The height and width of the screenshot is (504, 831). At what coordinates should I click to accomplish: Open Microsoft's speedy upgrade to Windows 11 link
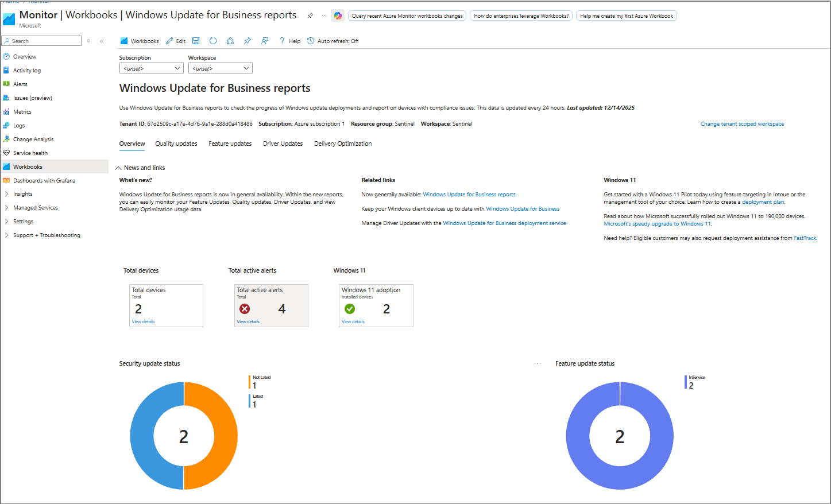tap(657, 224)
